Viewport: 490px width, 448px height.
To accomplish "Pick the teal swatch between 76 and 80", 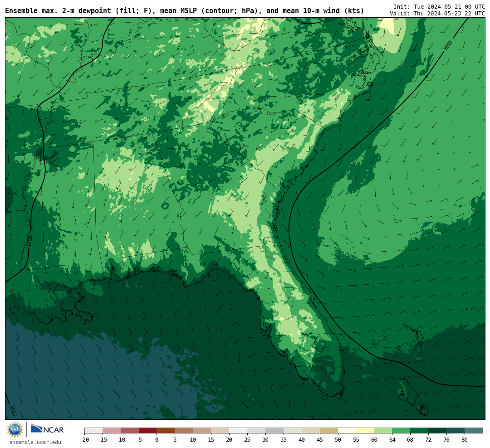I will [x=456, y=431].
